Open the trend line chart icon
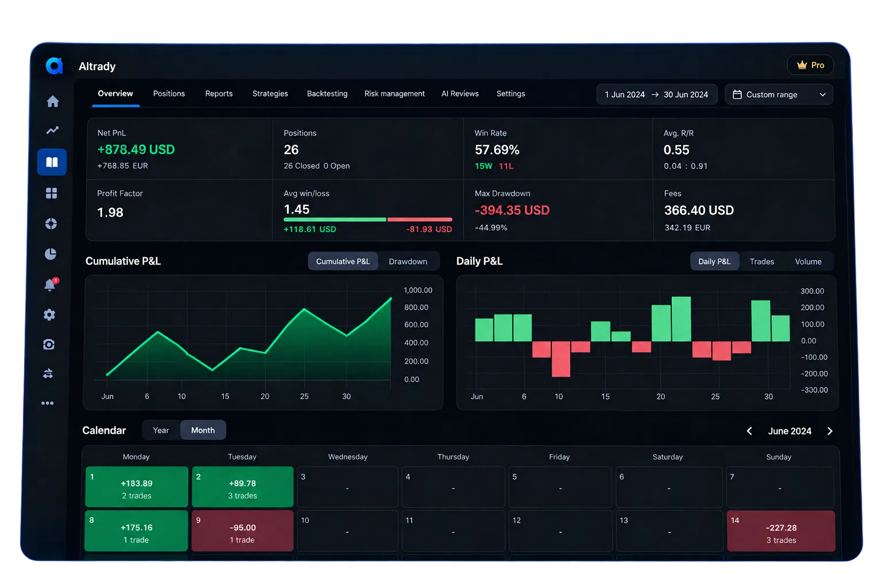This screenshot has width=882, height=588. click(x=52, y=130)
